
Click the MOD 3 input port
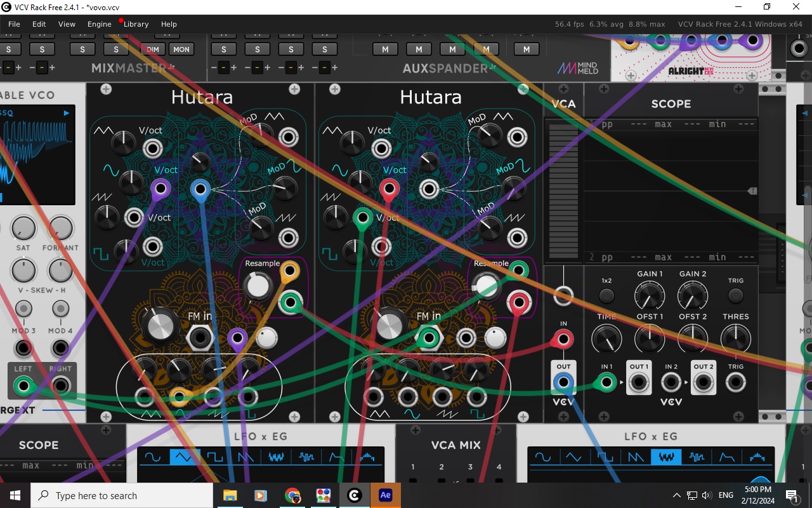tap(23, 348)
